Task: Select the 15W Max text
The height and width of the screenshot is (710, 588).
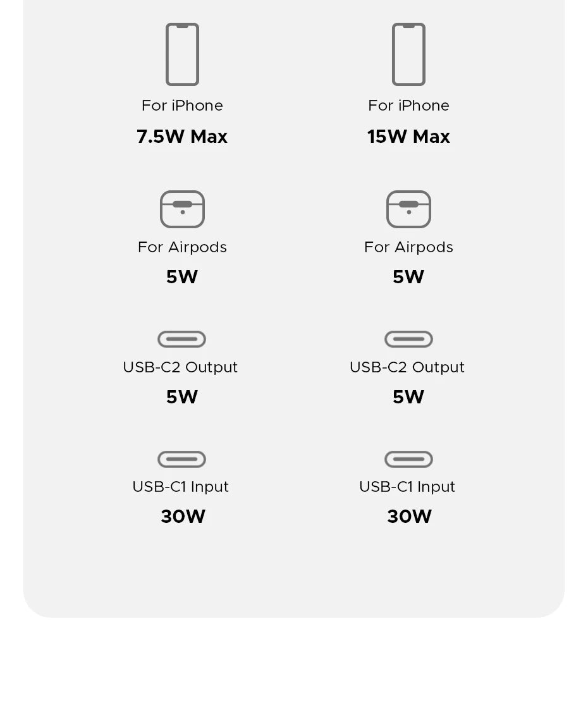Action: (408, 137)
